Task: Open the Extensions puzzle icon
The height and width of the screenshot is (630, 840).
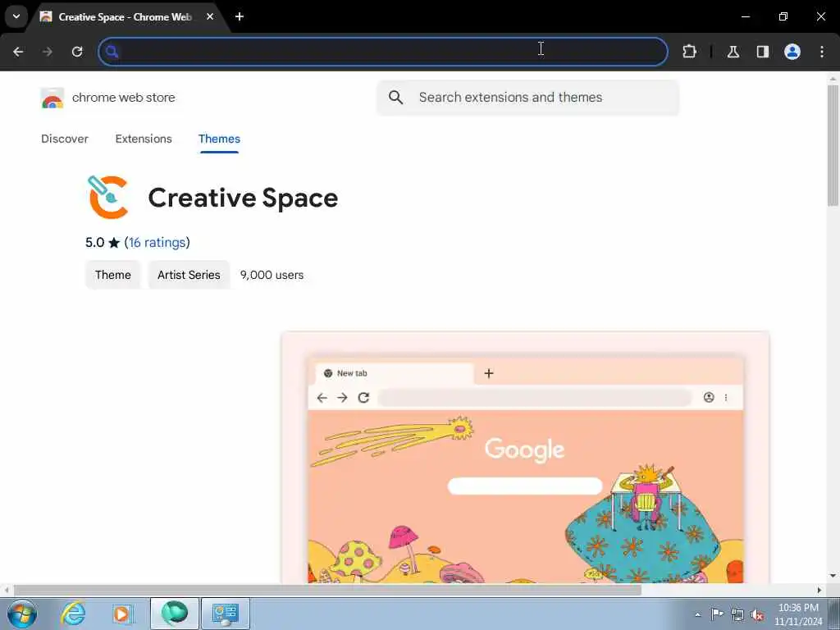Action: (689, 52)
